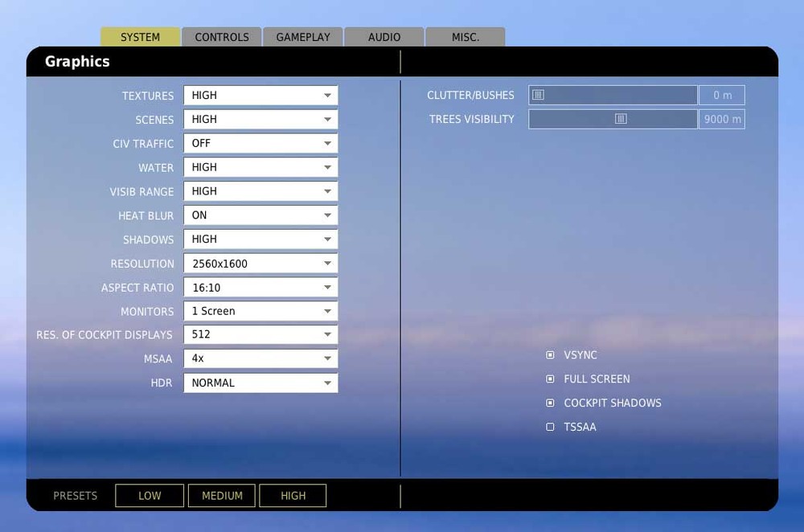Open the ASPECT RATIO dropdown
This screenshot has width=804, height=532.
pyautogui.click(x=260, y=288)
